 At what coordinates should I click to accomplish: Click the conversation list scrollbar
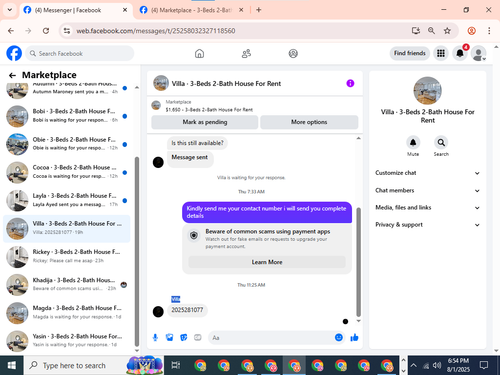pos(137,252)
